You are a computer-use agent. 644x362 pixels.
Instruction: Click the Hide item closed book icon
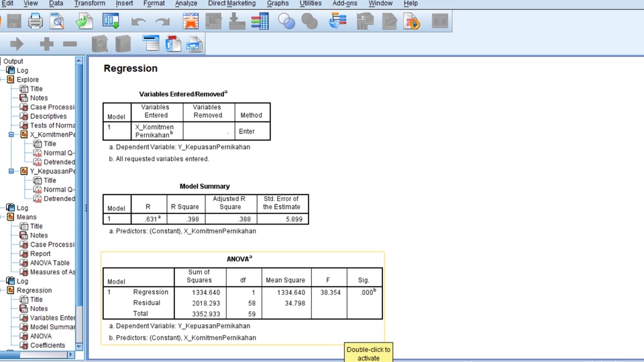click(x=123, y=44)
